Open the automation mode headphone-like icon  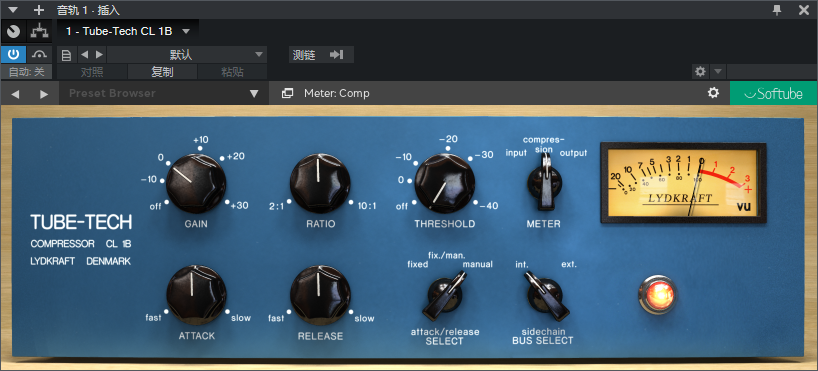pyautogui.click(x=39, y=54)
